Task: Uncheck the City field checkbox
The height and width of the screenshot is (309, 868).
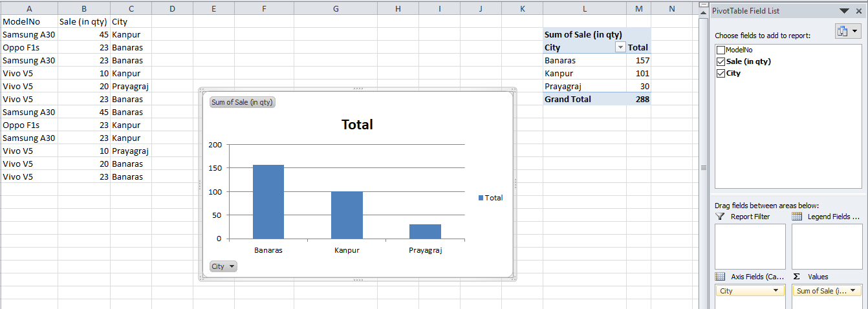Action: 721,74
